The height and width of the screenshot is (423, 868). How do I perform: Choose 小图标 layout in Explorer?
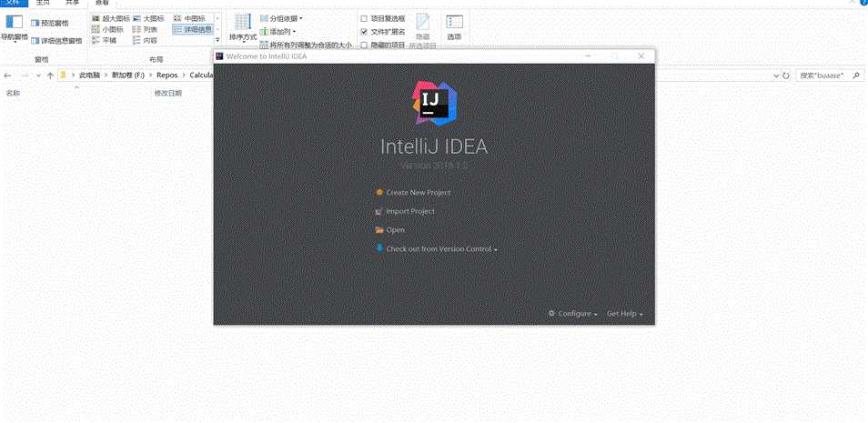[107, 29]
